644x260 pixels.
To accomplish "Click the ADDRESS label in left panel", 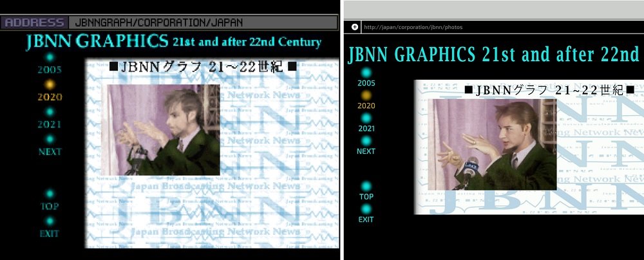I will 34,23.
